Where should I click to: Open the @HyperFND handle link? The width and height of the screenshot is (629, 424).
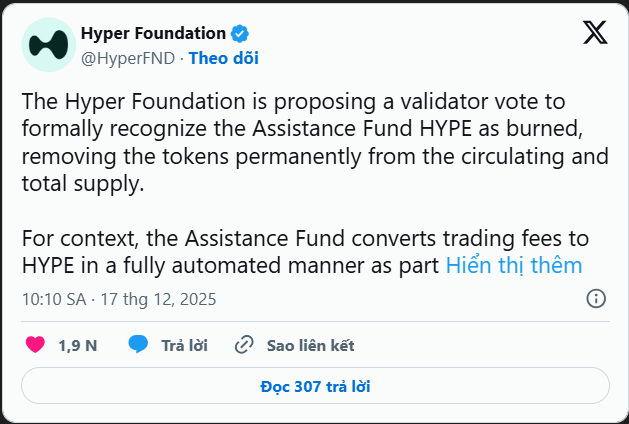[126, 58]
